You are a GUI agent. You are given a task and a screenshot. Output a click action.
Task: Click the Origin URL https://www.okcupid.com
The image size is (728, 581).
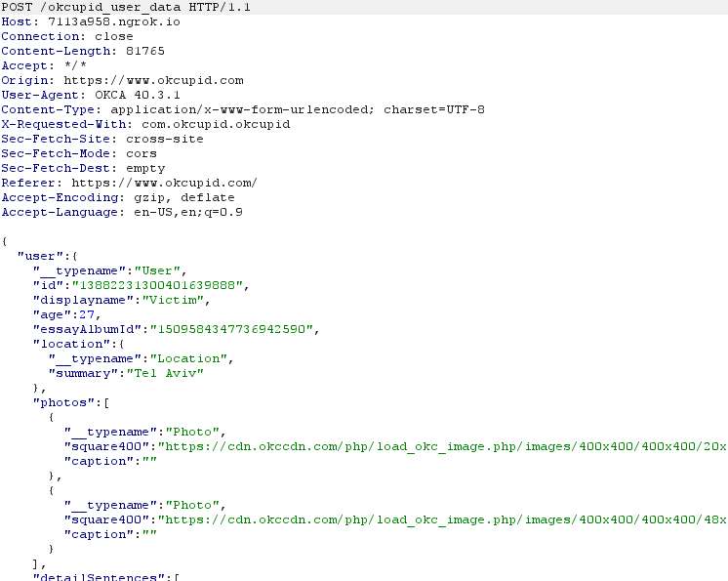pos(153,80)
